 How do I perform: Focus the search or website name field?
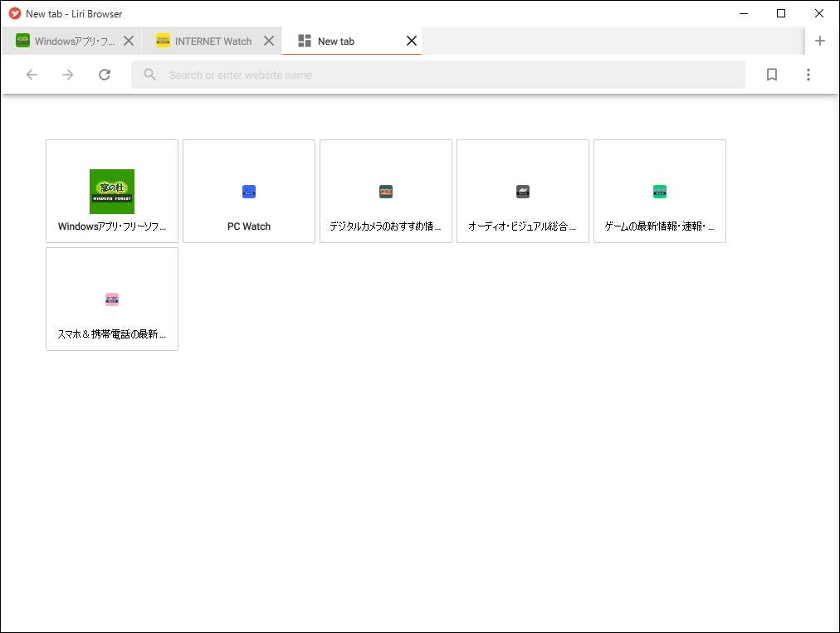(x=437, y=75)
